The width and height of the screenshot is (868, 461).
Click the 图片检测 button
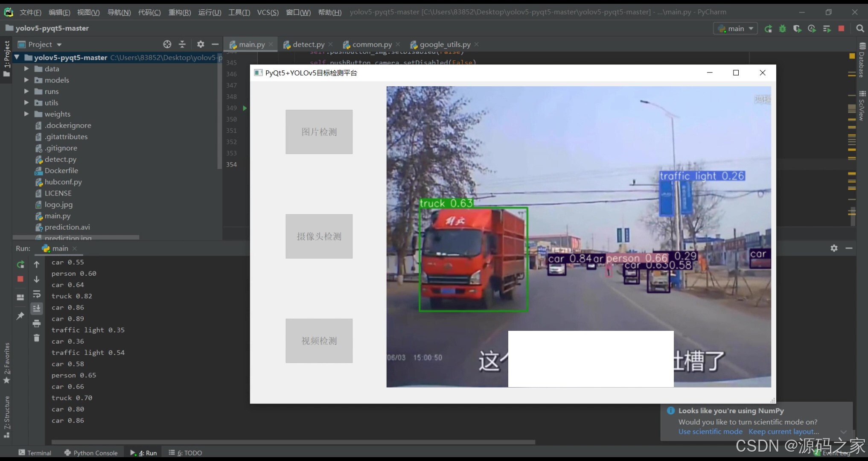click(x=319, y=132)
